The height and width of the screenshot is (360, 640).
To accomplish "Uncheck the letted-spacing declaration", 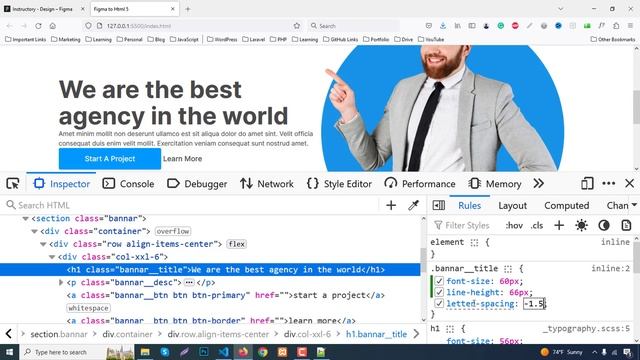I will pyautogui.click(x=439, y=303).
